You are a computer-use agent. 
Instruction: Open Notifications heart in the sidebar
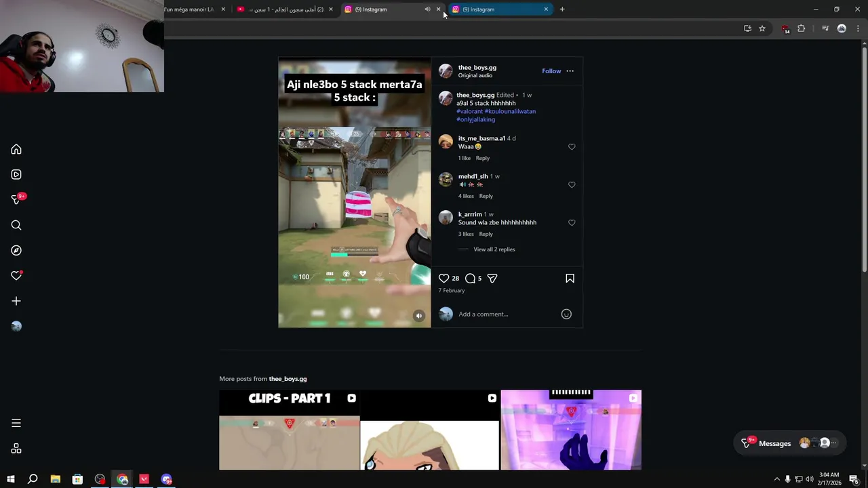(x=16, y=276)
